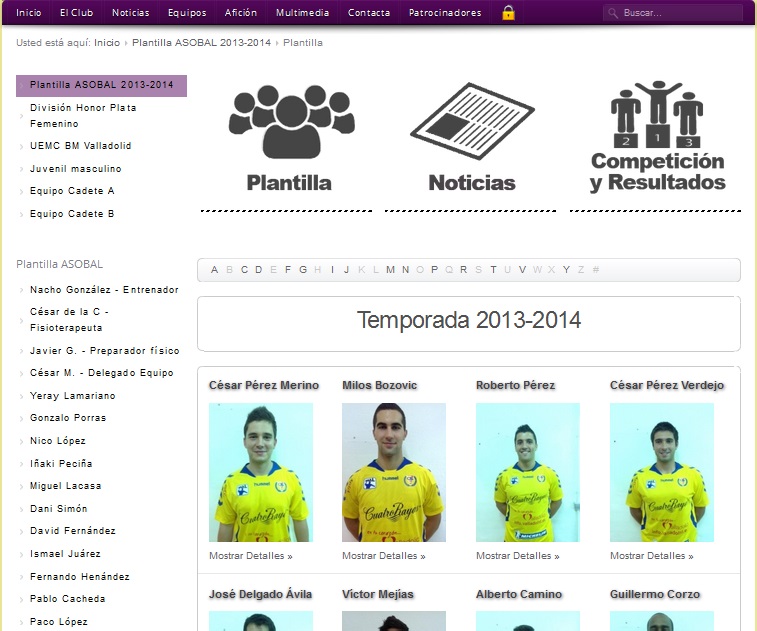
Task: Filter players by letter C
Action: tap(244, 269)
